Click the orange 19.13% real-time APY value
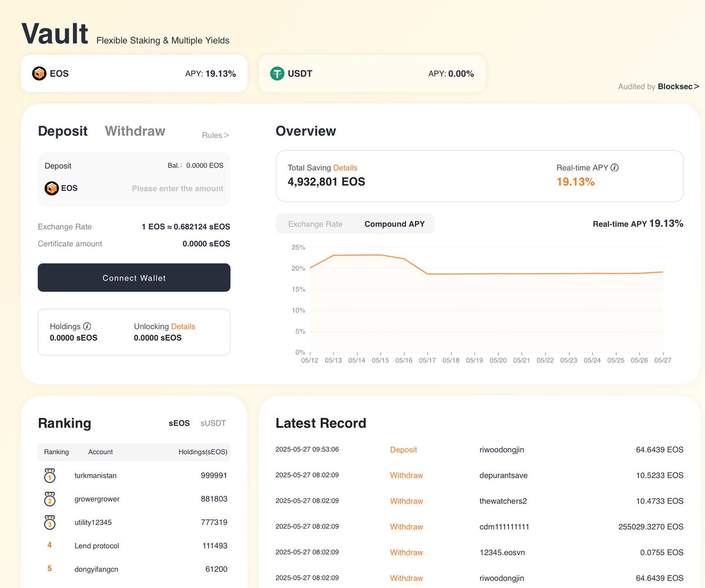This screenshot has height=588, width=705. 576,182
